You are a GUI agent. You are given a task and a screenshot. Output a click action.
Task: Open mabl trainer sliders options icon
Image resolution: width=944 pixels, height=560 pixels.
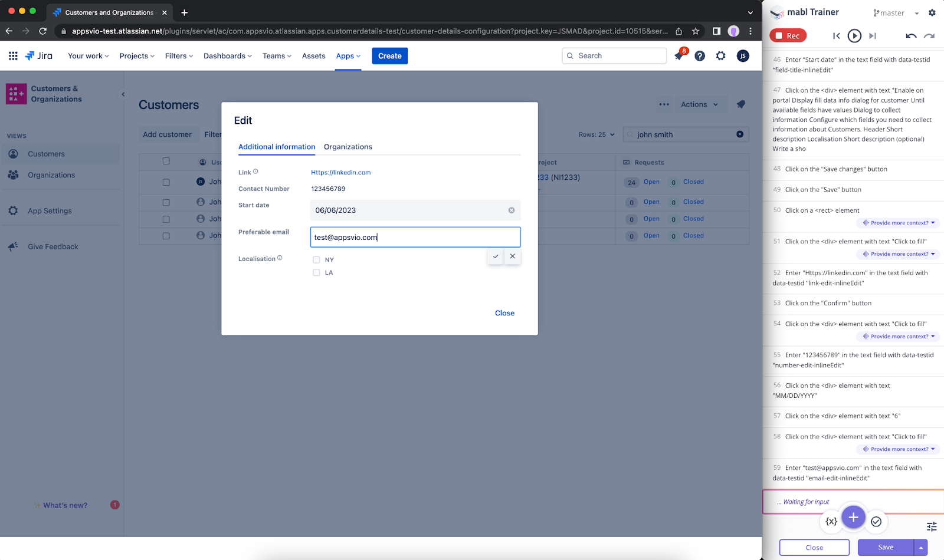coord(932,526)
